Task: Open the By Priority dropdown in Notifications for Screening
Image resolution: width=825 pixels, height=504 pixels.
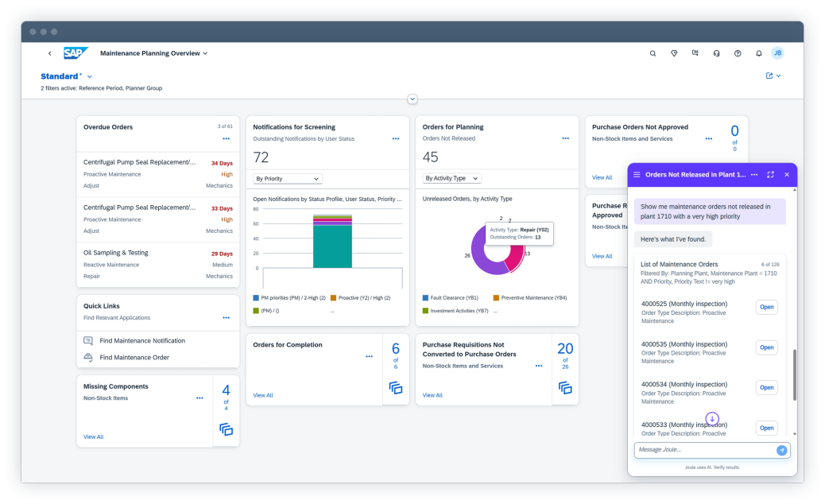Action: (x=288, y=178)
